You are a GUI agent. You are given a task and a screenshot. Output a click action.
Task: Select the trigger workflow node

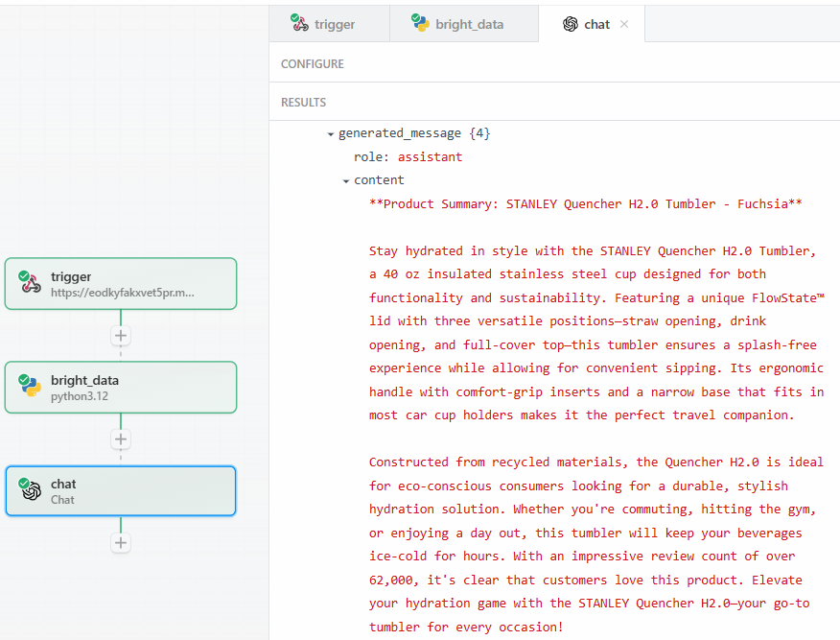[121, 284]
